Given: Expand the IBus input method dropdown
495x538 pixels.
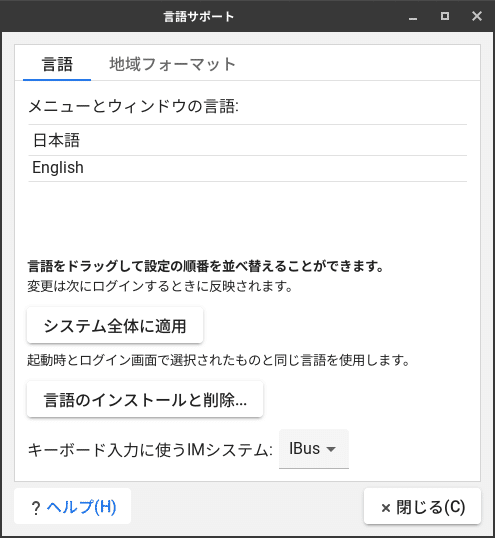Looking at the screenshot, I should pyautogui.click(x=314, y=449).
